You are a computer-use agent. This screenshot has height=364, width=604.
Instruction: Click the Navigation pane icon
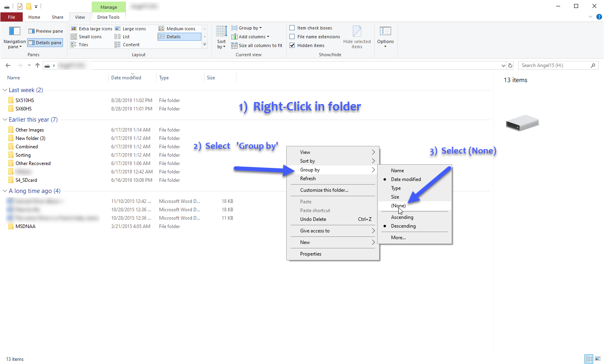(15, 31)
